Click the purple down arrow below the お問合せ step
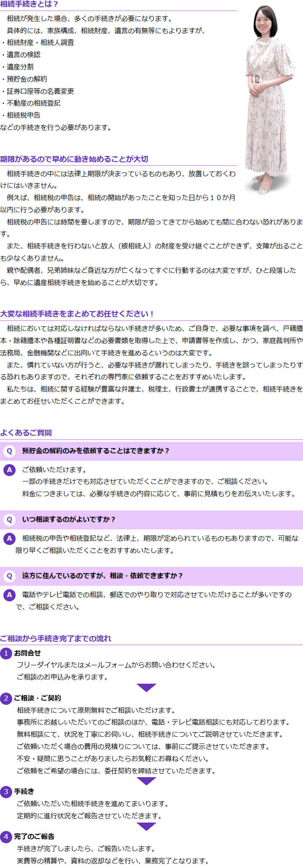This screenshot has width=303, height=868. pyautogui.click(x=146, y=688)
